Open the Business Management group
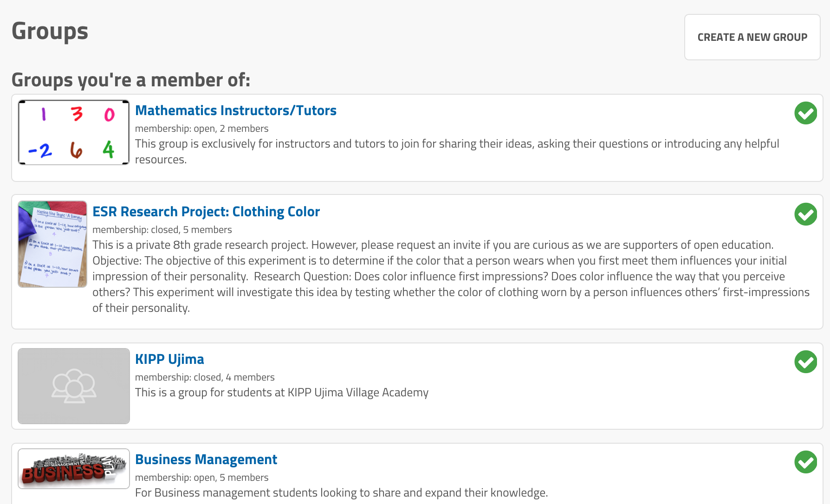830x504 pixels. (x=206, y=459)
